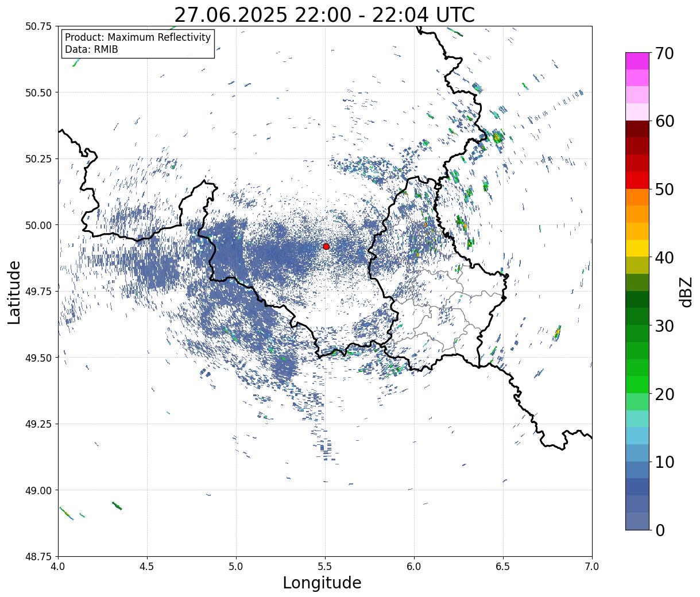Screen dimensions: 700x597
Task: Click the latitude tick label 50.00
Action: point(38,225)
